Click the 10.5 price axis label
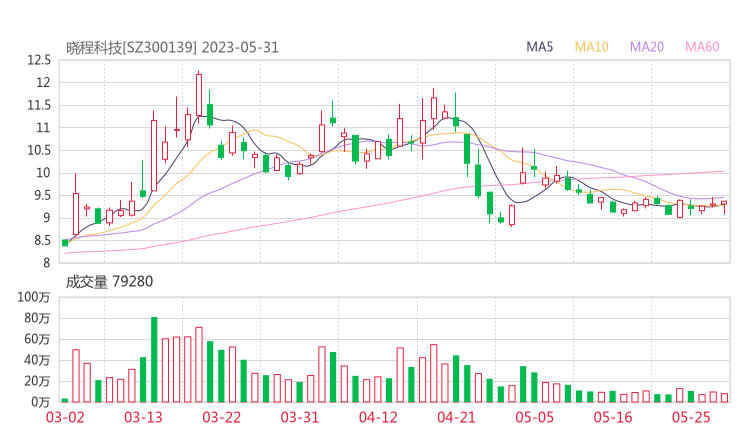 pos(39,151)
